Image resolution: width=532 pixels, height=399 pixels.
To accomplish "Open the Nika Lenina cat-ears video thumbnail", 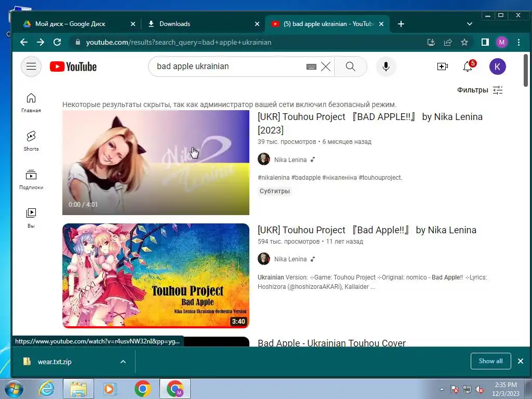I will pyautogui.click(x=156, y=163).
